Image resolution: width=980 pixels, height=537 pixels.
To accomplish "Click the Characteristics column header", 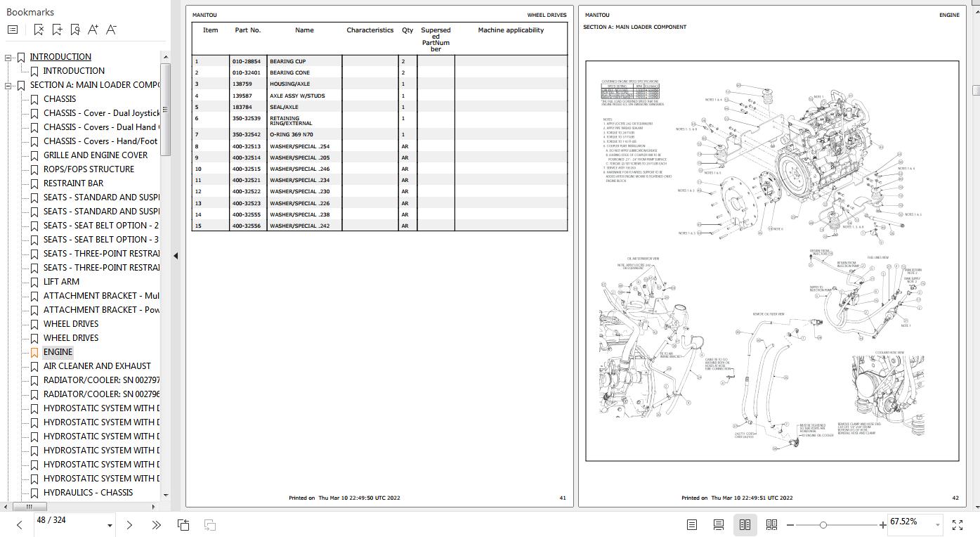I will (x=370, y=30).
